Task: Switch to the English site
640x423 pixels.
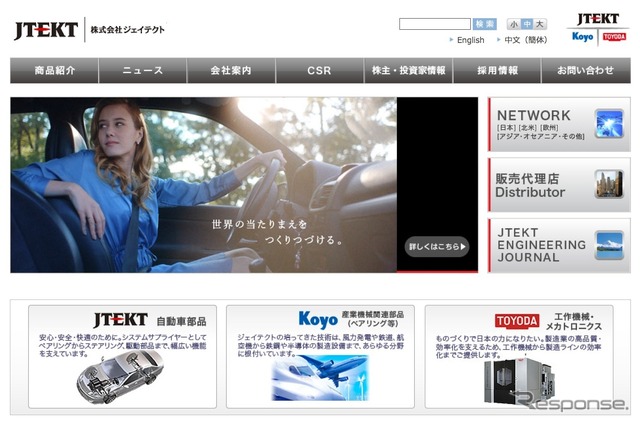Action: click(x=470, y=40)
